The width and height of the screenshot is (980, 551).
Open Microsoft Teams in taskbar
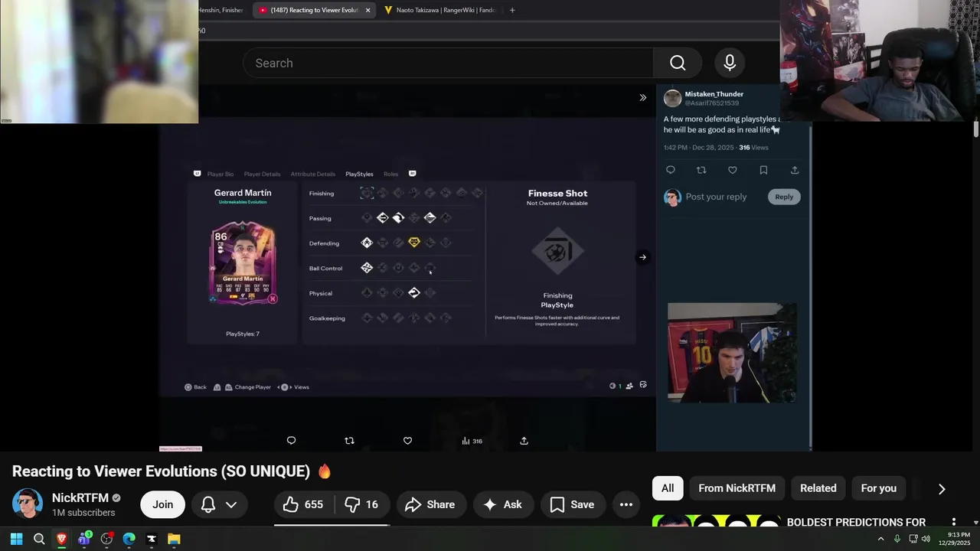[x=84, y=539]
